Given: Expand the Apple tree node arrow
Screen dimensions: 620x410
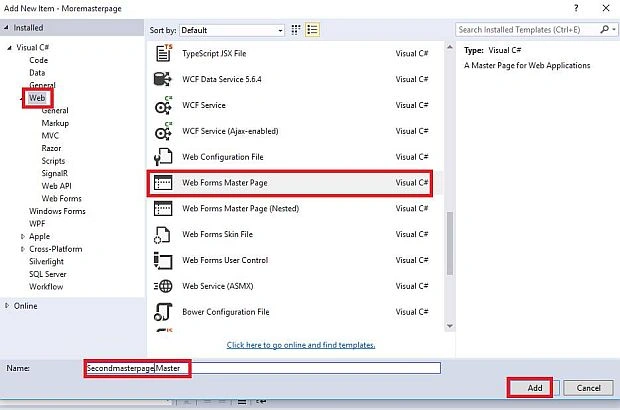Looking at the screenshot, I should point(23,236).
